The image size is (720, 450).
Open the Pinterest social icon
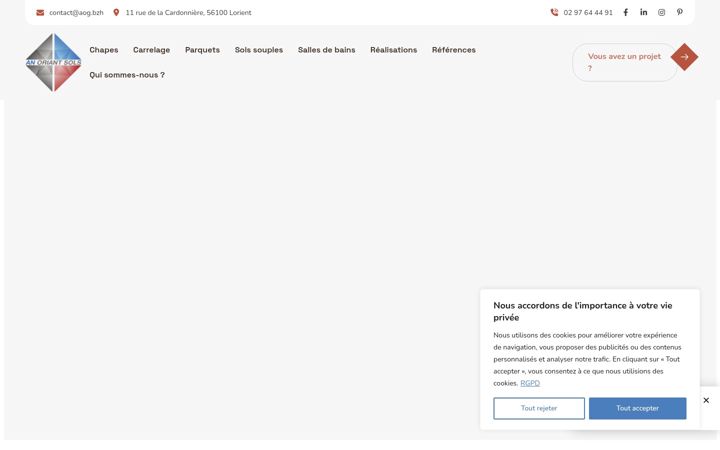point(680,12)
